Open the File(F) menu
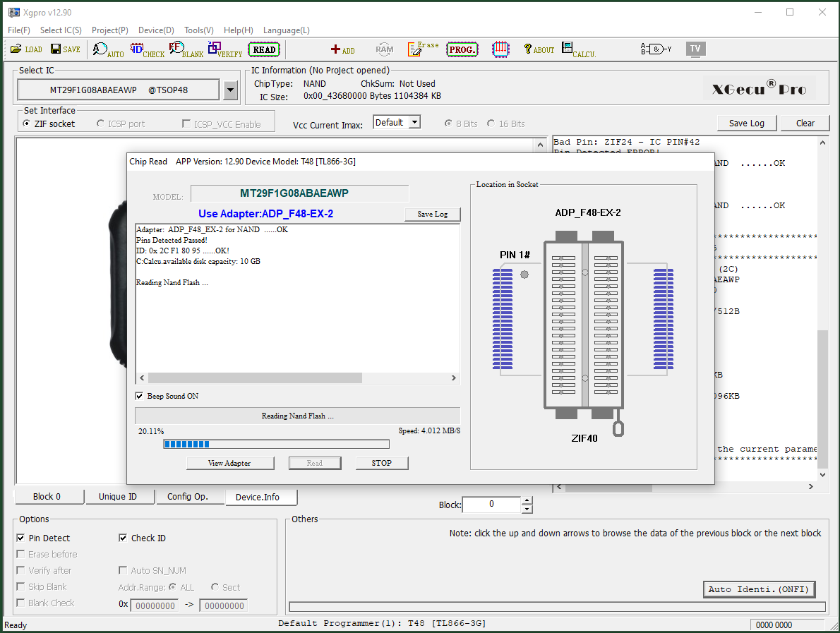 pos(19,30)
